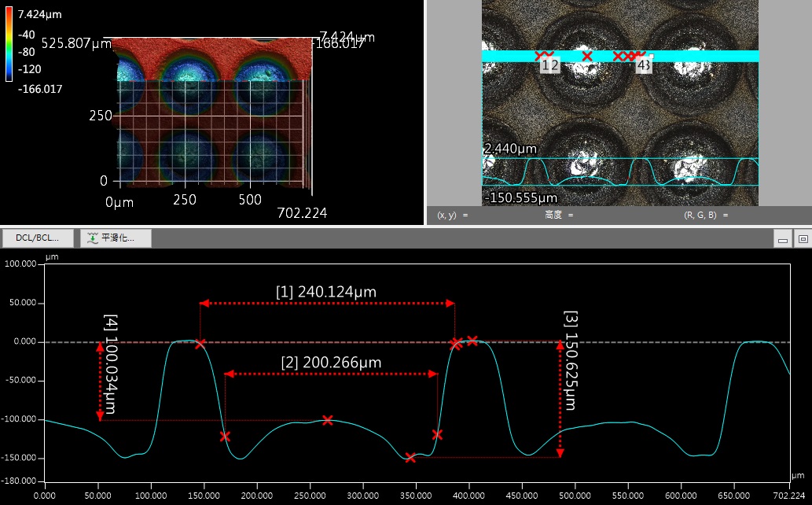Click the red X marker at the lowest valley point

point(410,457)
